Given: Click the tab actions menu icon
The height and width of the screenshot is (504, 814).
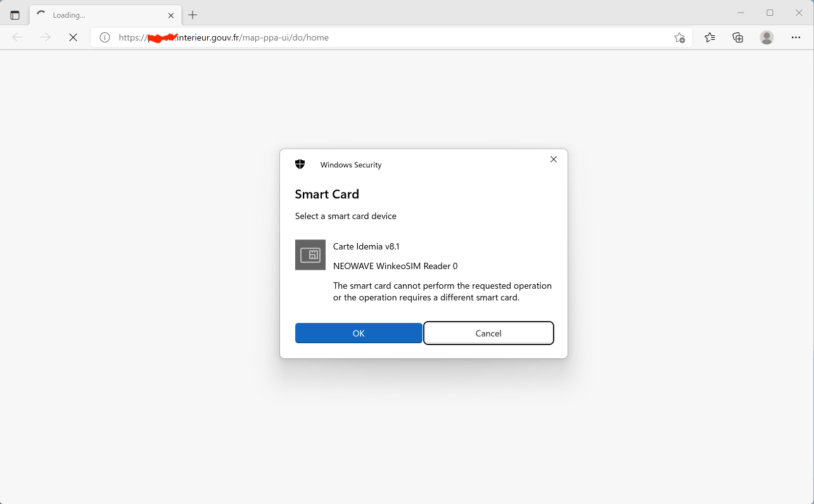Looking at the screenshot, I should pos(15,15).
